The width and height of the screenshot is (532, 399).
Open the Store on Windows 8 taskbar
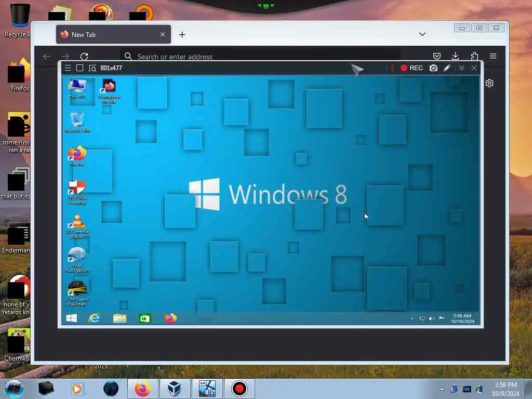click(145, 318)
